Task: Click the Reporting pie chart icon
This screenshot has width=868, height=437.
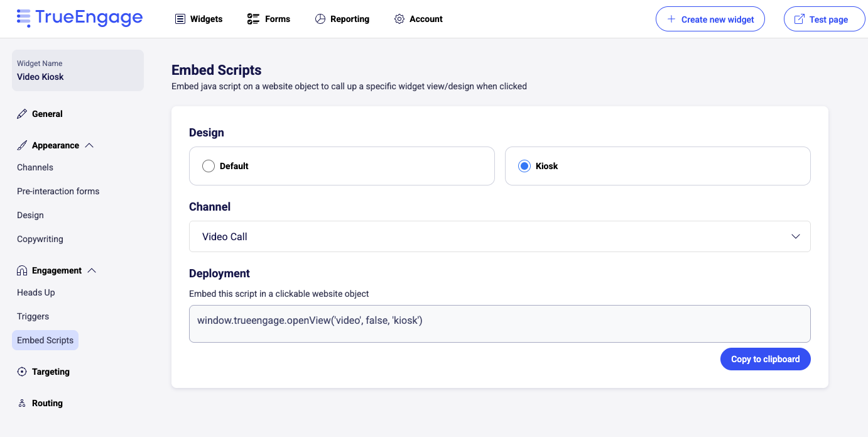Action: pos(320,19)
